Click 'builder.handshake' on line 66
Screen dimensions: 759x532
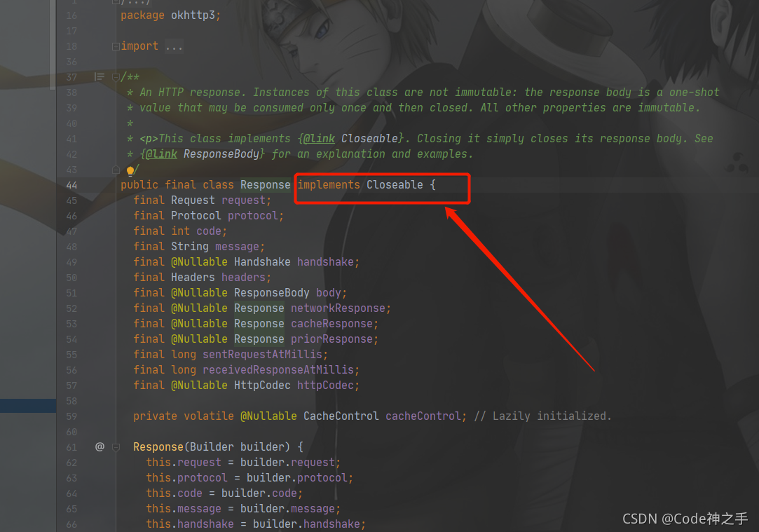point(306,524)
